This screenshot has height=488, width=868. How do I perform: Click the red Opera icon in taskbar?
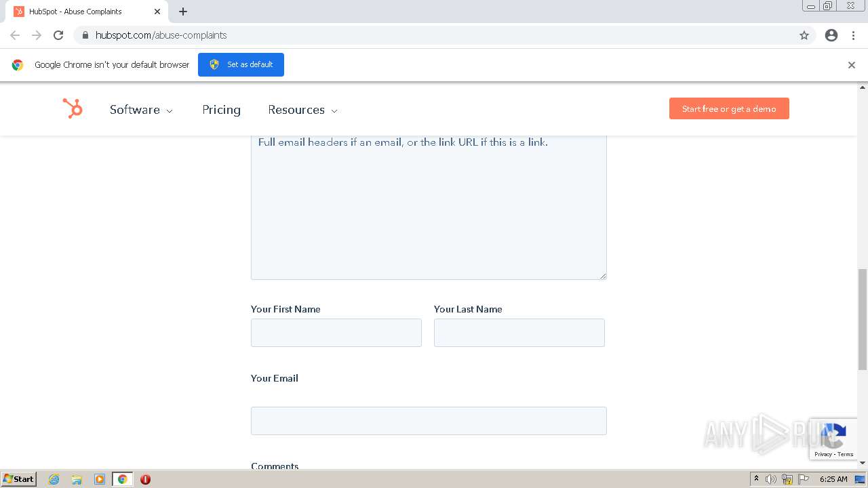tap(145, 479)
